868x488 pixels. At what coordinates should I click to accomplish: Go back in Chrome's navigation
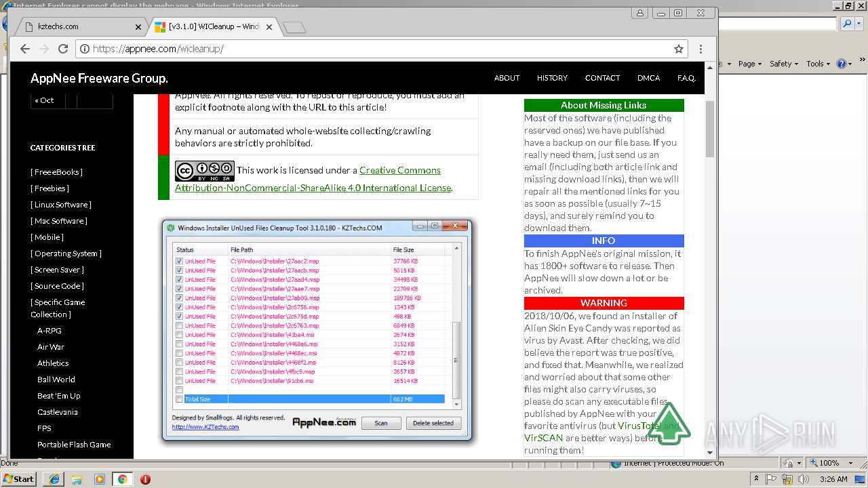click(25, 49)
